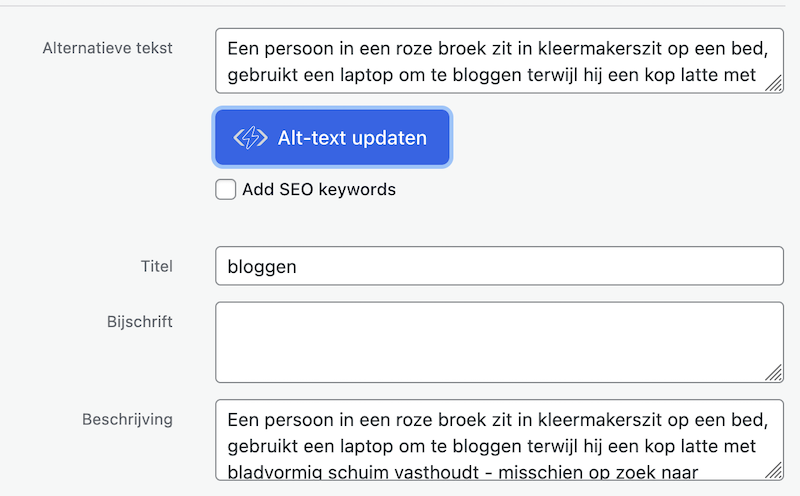Click the Titel field label
Image resolution: width=800 pixels, height=496 pixels.
coord(156,266)
